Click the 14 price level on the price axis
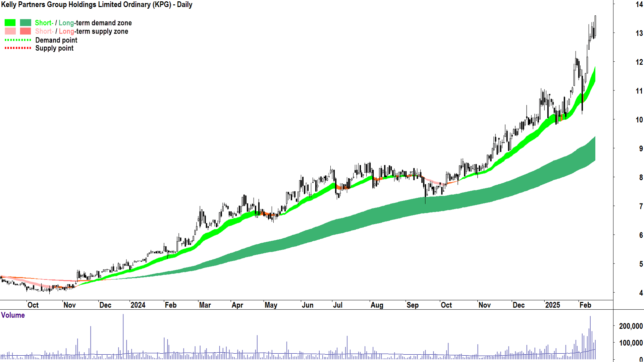This screenshot has height=362, width=644. pos(639,5)
